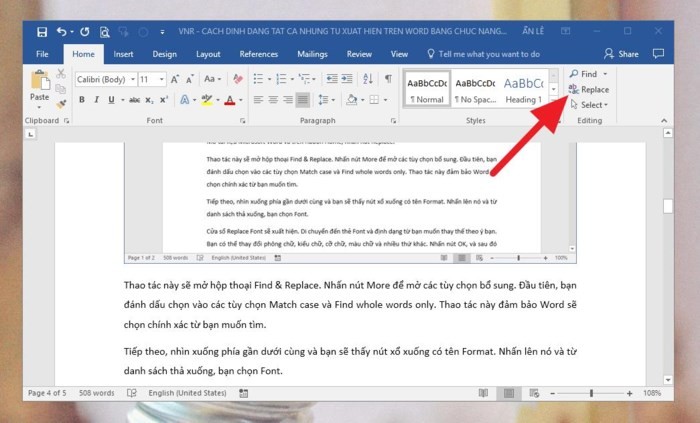700x423 pixels.
Task: Click Find in the Editing group
Action: pos(584,74)
